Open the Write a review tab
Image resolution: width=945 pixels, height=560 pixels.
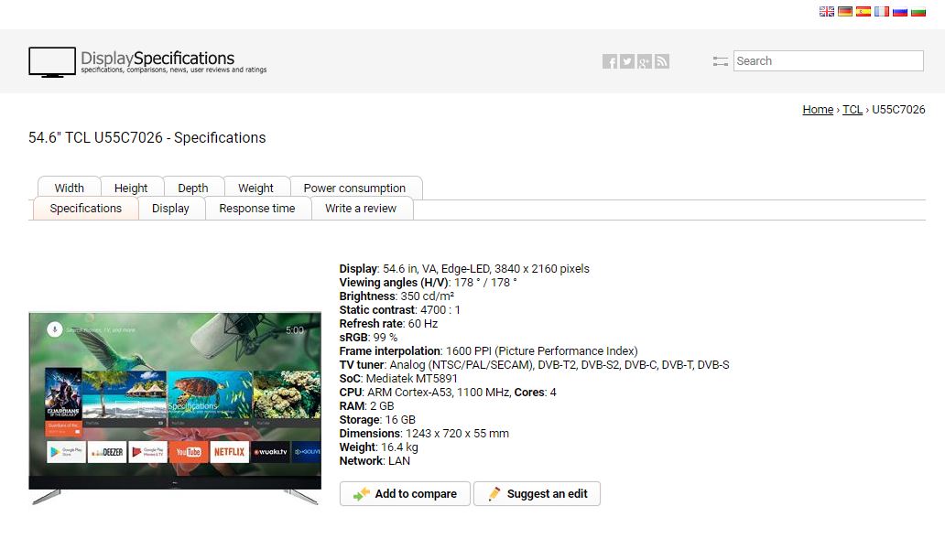(361, 209)
